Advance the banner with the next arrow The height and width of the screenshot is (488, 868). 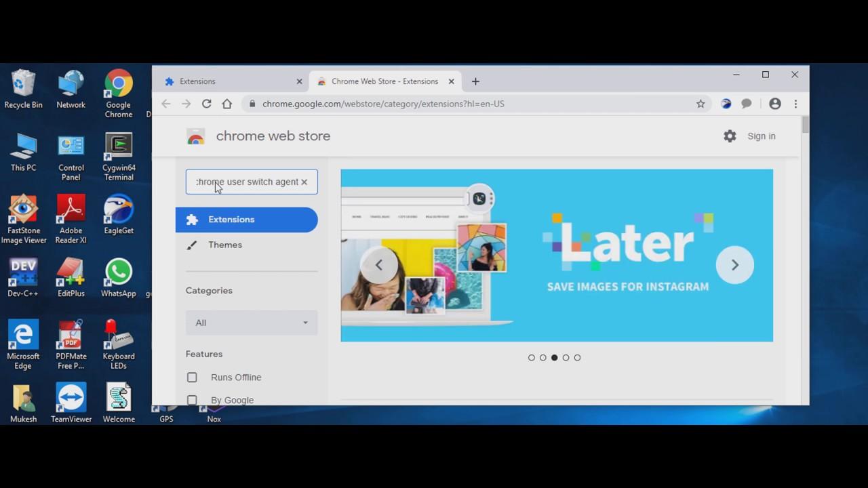(735, 265)
